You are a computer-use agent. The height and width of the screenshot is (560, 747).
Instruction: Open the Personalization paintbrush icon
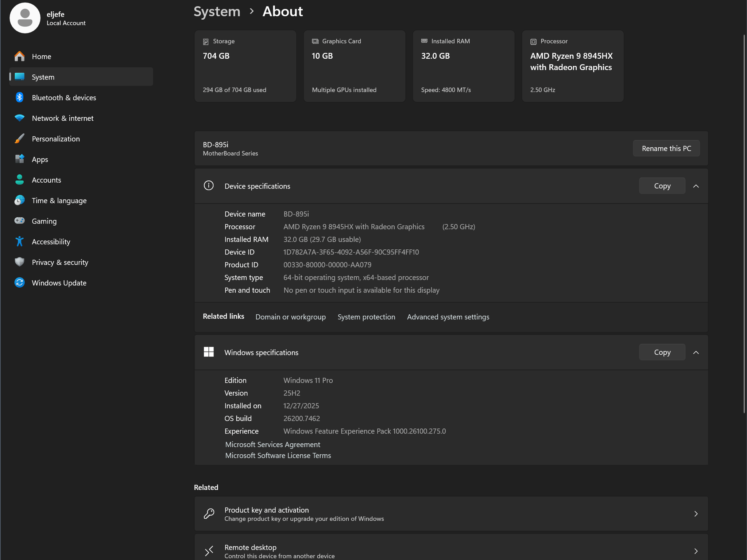click(x=20, y=139)
